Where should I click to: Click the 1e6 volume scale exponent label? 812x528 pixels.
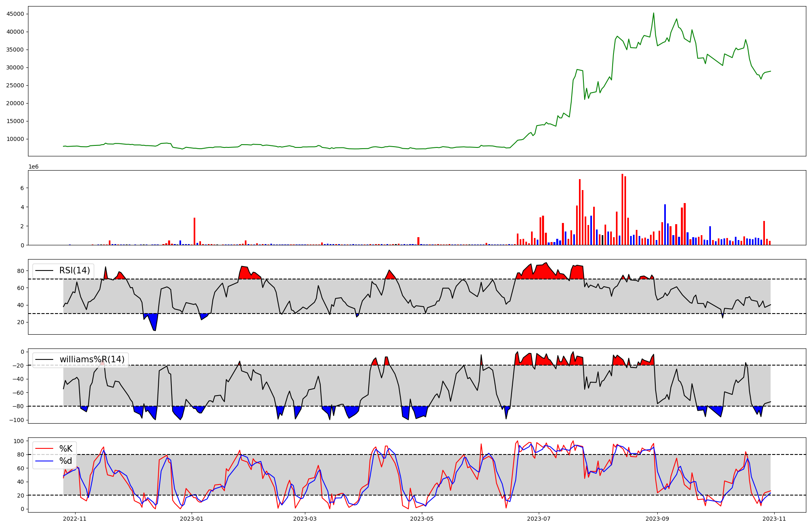(33, 167)
